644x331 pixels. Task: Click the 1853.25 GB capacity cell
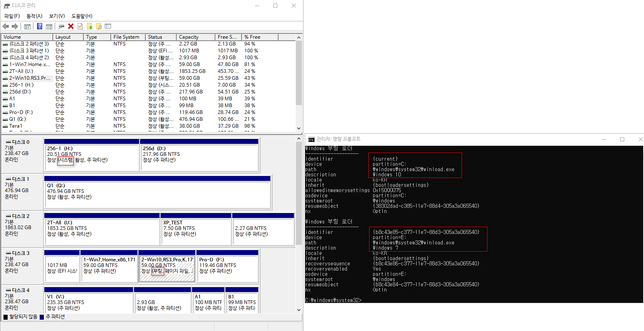192,71
